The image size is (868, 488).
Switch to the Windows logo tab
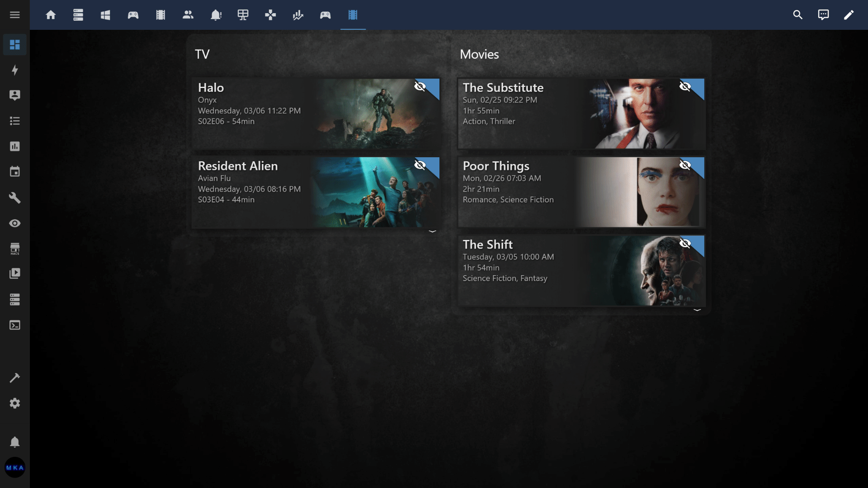tap(105, 15)
